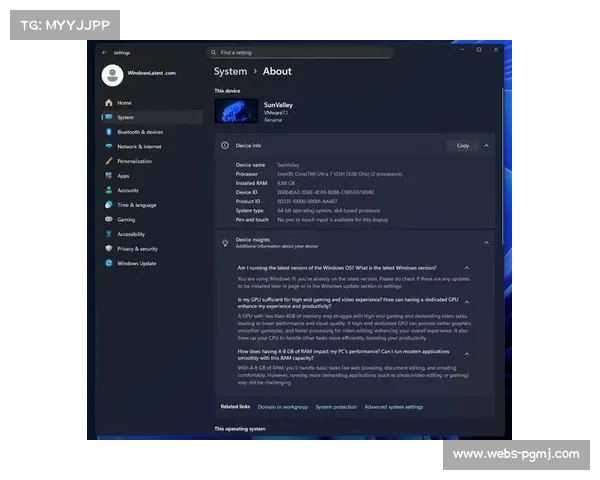Viewport: 600px width, 480px height.
Task: Go to Home in the sidebar
Action: 124,102
